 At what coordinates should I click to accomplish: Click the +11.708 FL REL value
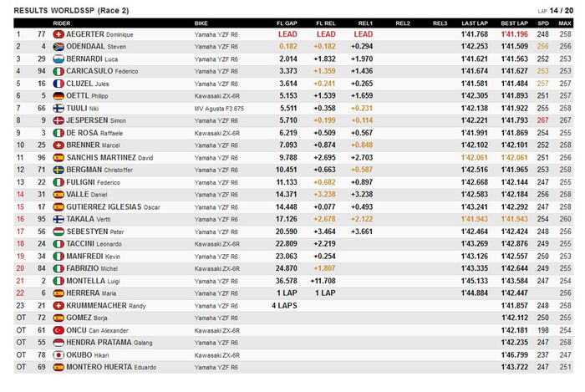(323, 281)
